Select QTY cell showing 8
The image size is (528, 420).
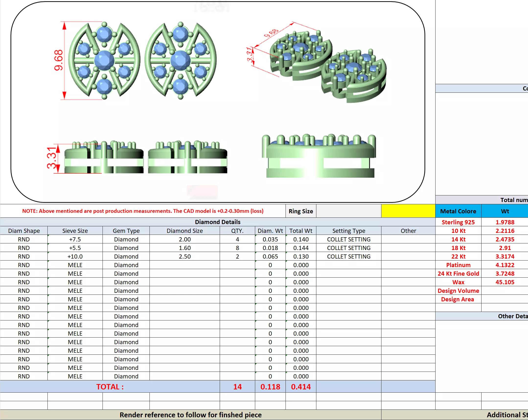pos(237,248)
